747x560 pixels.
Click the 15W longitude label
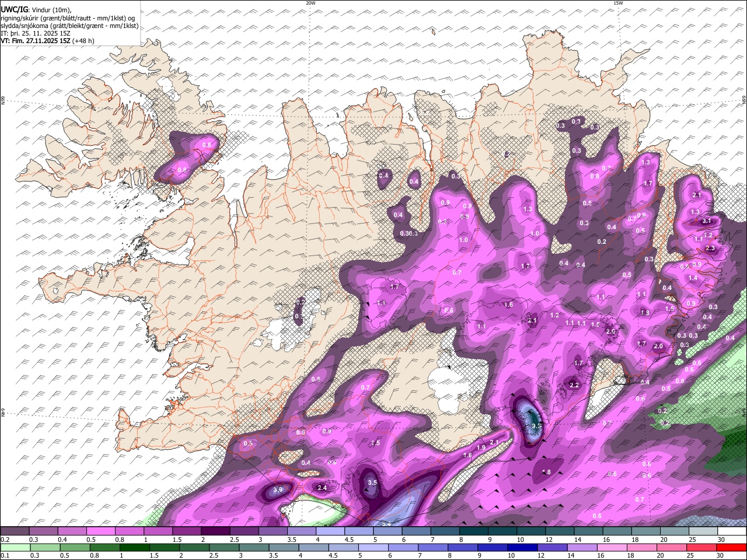point(618,3)
